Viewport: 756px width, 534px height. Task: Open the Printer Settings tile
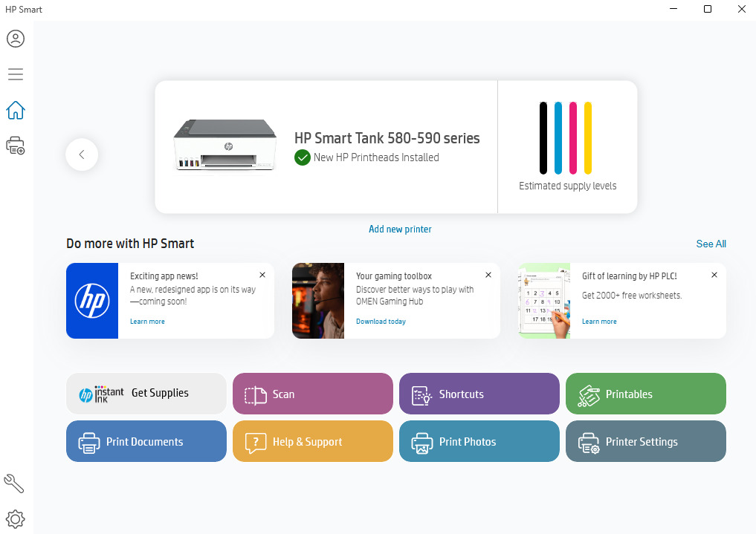[x=645, y=441]
